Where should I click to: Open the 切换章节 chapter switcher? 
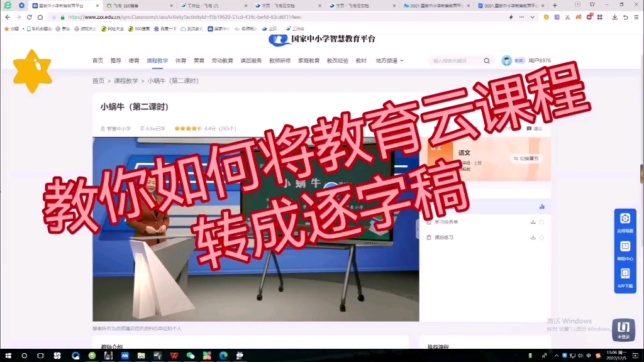click(526, 159)
